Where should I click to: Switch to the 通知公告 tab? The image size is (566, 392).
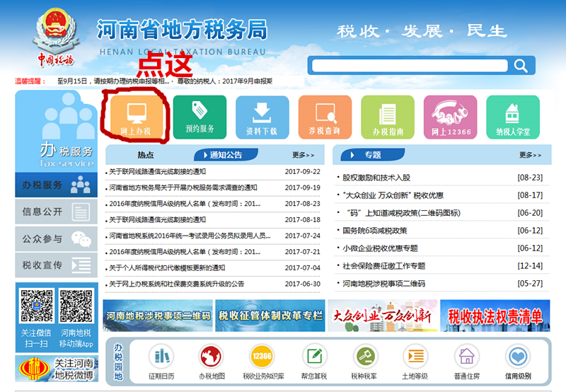tap(226, 155)
